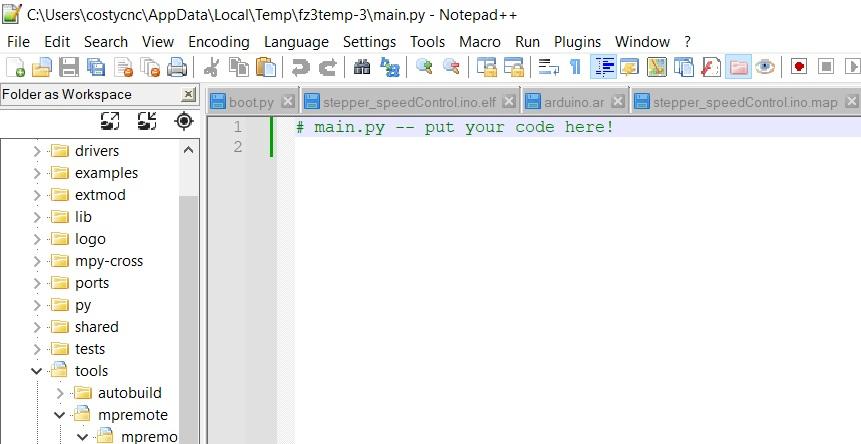
Task: Toggle the Document Map panel
Action: coord(657,67)
